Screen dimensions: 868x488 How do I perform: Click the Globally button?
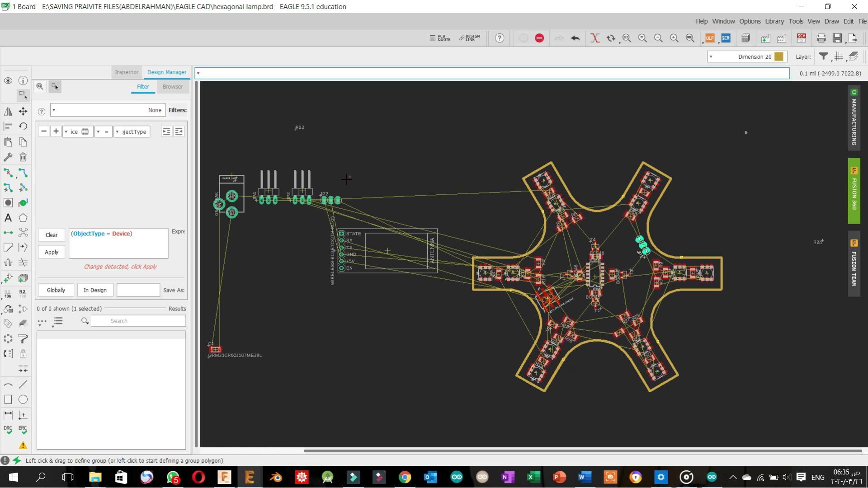[56, 290]
